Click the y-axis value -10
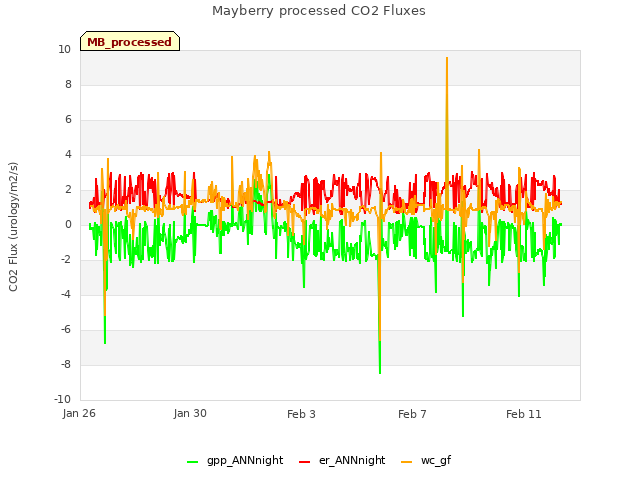Viewport: 640px width, 480px height. click(x=62, y=400)
